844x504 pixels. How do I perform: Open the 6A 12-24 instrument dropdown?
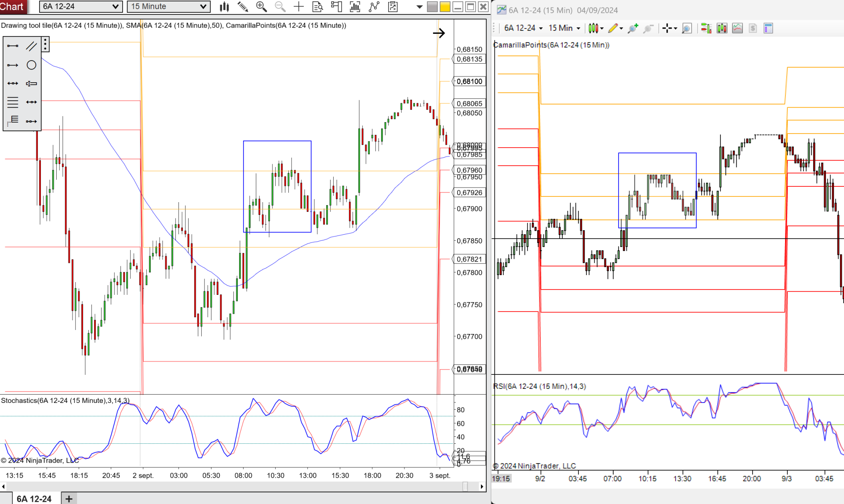tap(80, 7)
